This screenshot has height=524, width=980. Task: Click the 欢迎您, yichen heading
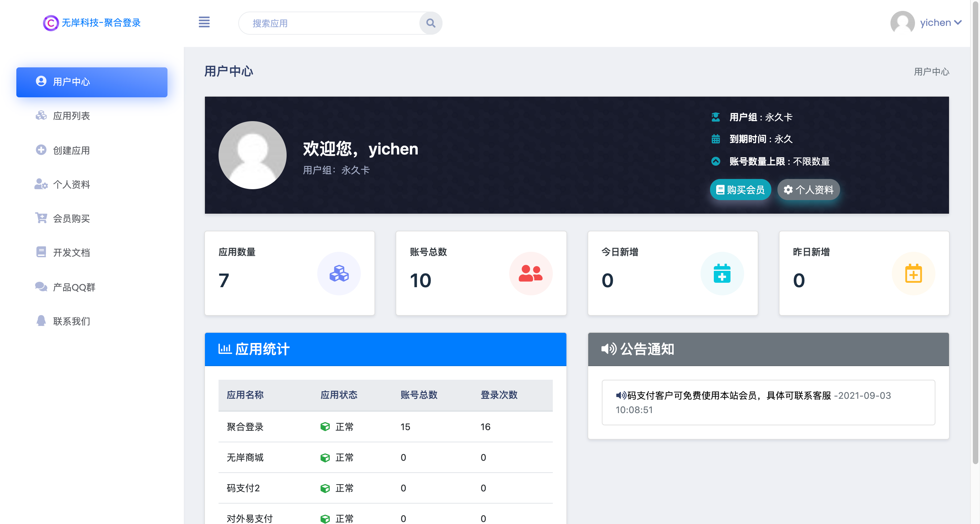(360, 149)
